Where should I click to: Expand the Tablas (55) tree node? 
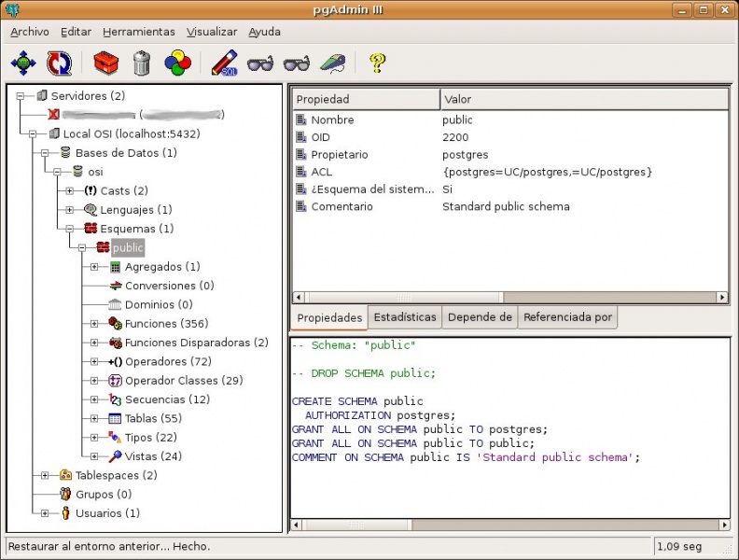pos(94,419)
